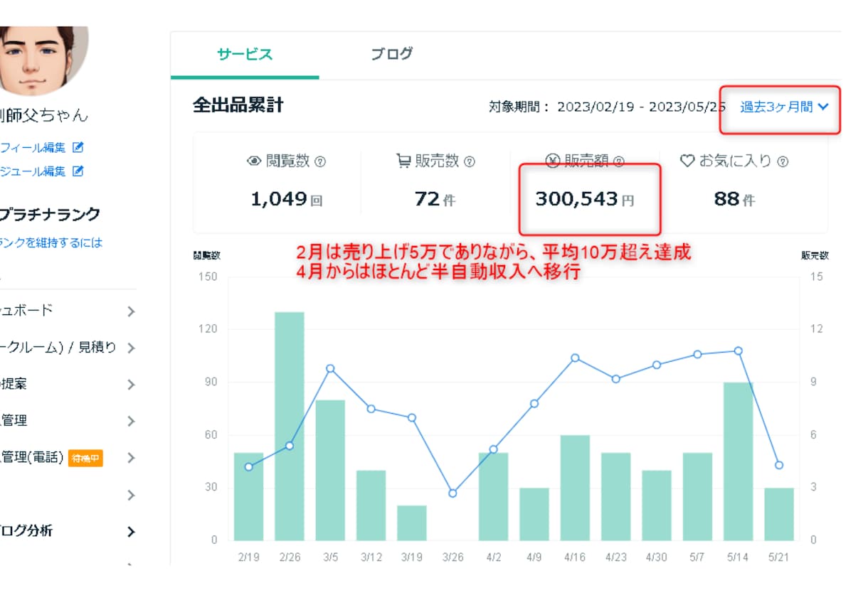The image size is (868, 615).
Task: Open the プロフィール編集 link
Action: pyautogui.click(x=33, y=148)
